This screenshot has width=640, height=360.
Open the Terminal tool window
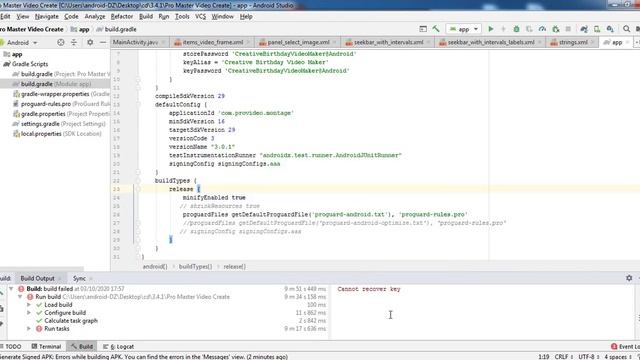(46, 347)
